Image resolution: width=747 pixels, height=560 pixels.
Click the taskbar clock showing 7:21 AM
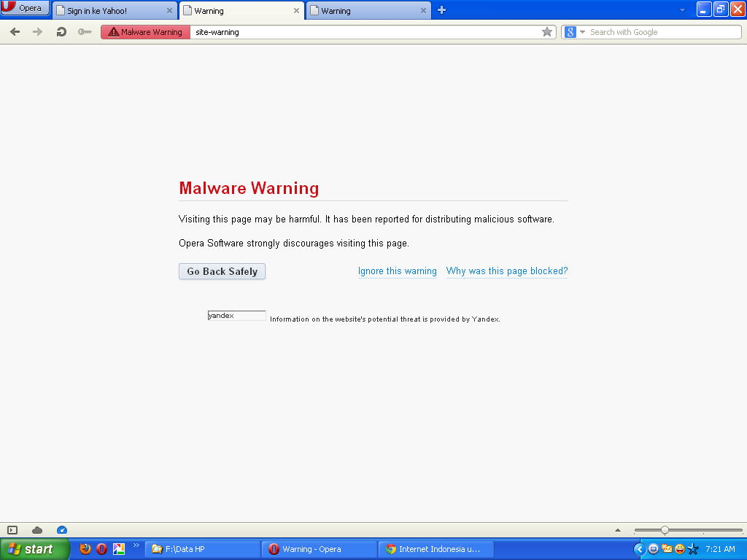coord(720,549)
